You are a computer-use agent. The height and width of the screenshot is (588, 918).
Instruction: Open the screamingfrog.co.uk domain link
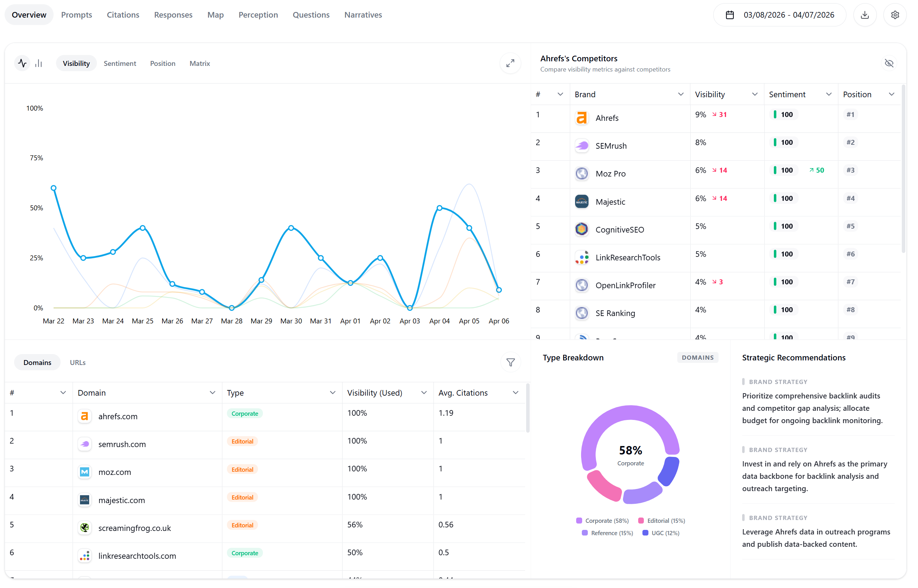click(x=135, y=528)
